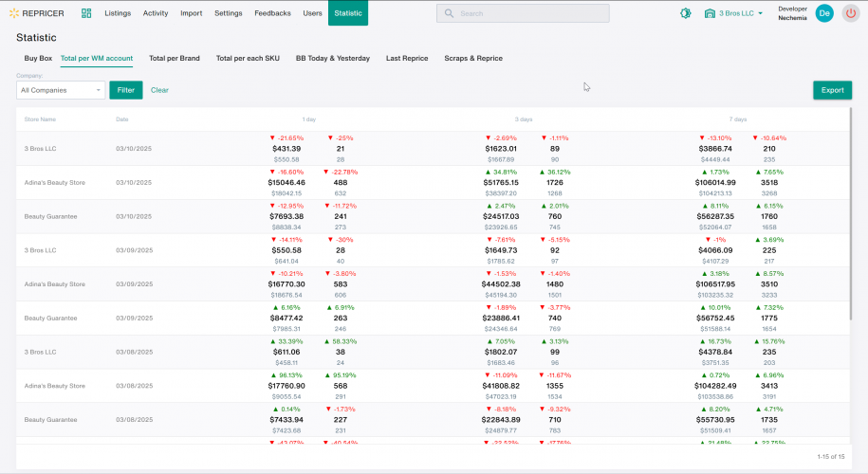Select the Total per Brand tab
This screenshot has width=868, height=474.
click(175, 58)
